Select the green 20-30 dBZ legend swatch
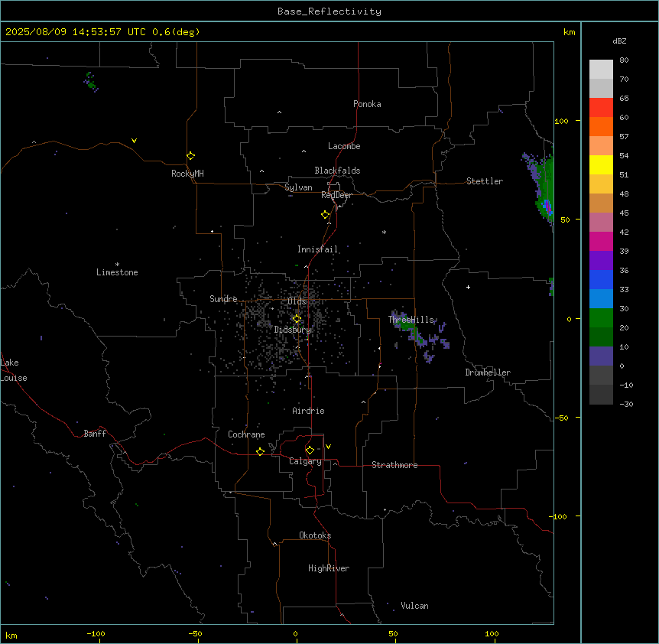This screenshot has height=644, width=659. tap(601, 318)
